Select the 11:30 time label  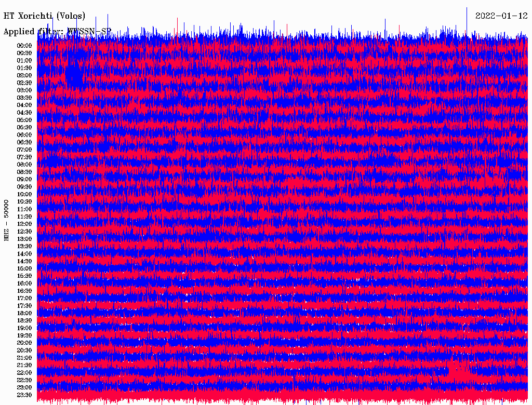[x=24, y=217]
